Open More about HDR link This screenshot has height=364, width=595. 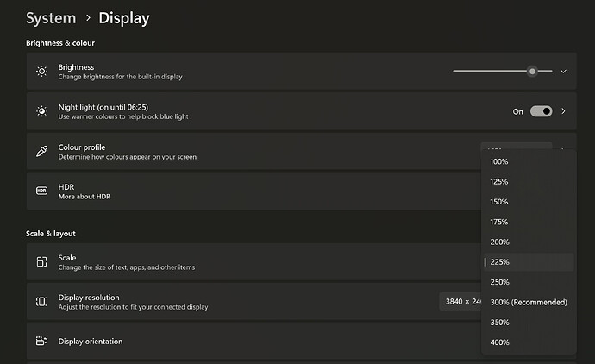[x=85, y=197]
